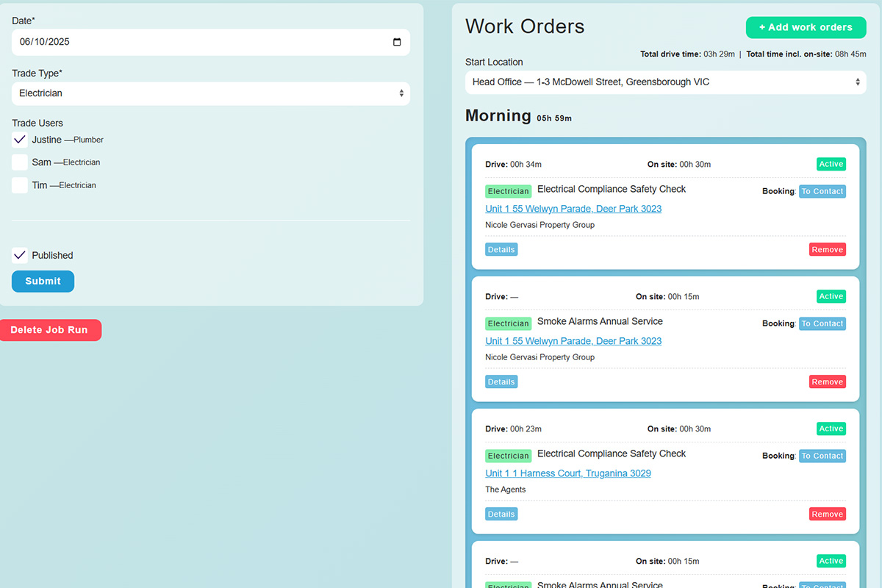
Task: Click the Smoke Alarms Annual Service title for Welwyn Parade
Action: click(x=600, y=321)
